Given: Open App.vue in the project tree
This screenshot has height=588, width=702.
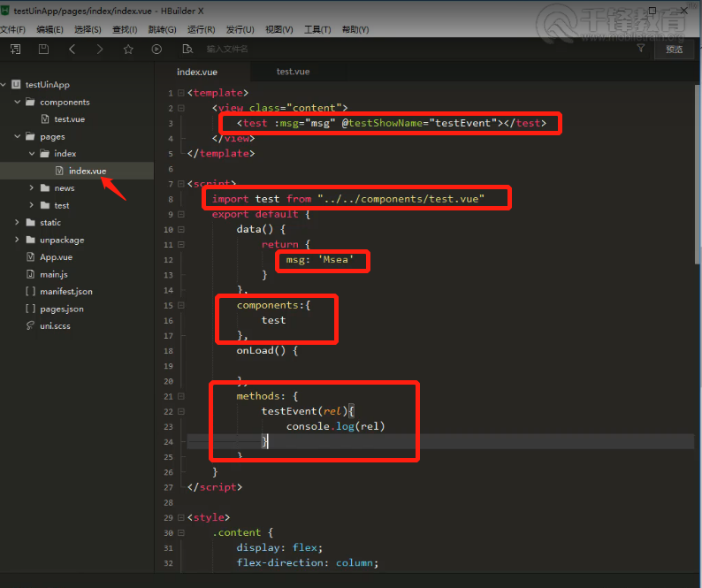Looking at the screenshot, I should [56, 257].
